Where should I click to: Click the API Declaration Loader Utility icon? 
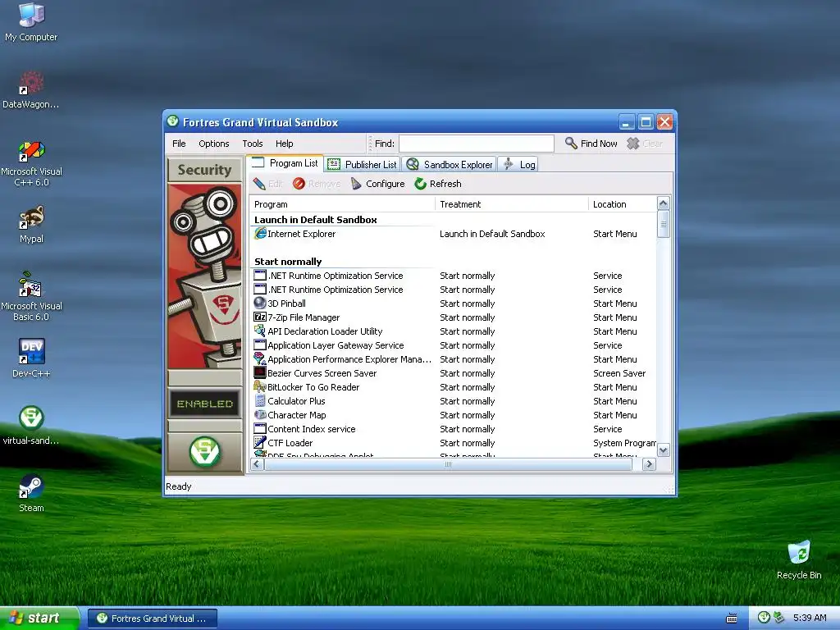click(260, 331)
